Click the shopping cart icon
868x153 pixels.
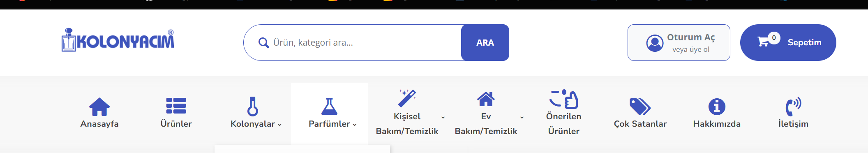[x=763, y=42]
